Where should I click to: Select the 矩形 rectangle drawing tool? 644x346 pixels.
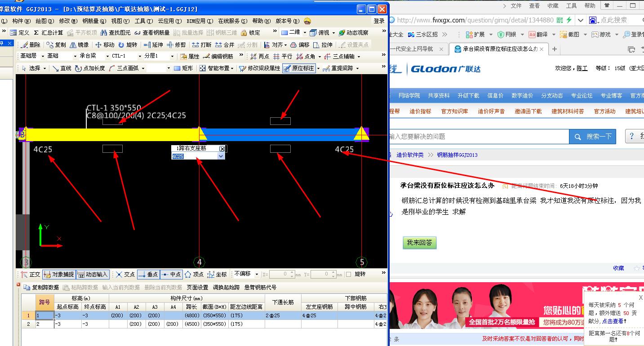tap(183, 68)
